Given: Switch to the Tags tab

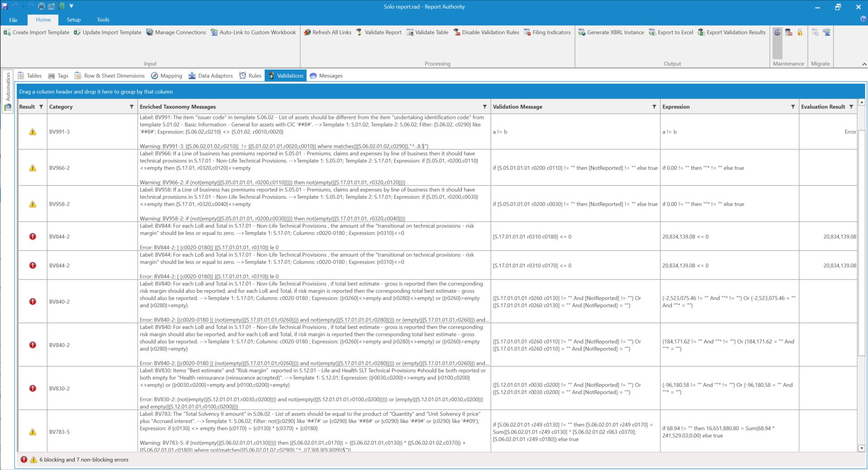Looking at the screenshot, I should coord(58,76).
